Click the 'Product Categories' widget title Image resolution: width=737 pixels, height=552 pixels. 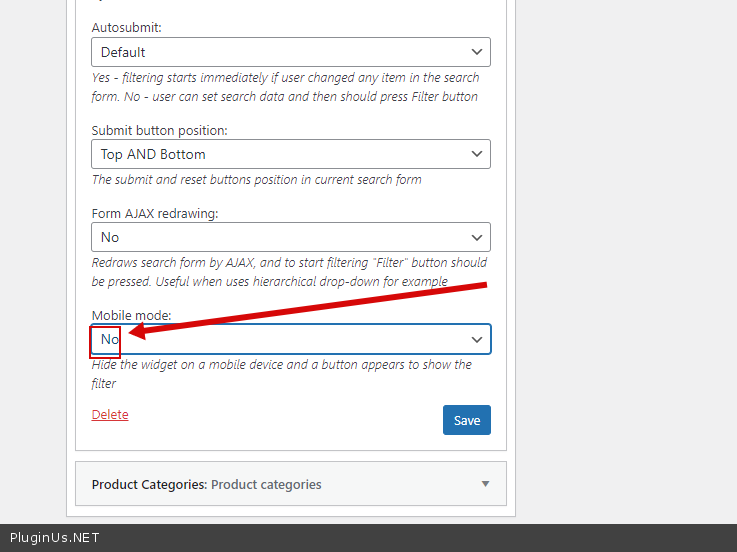click(x=149, y=484)
